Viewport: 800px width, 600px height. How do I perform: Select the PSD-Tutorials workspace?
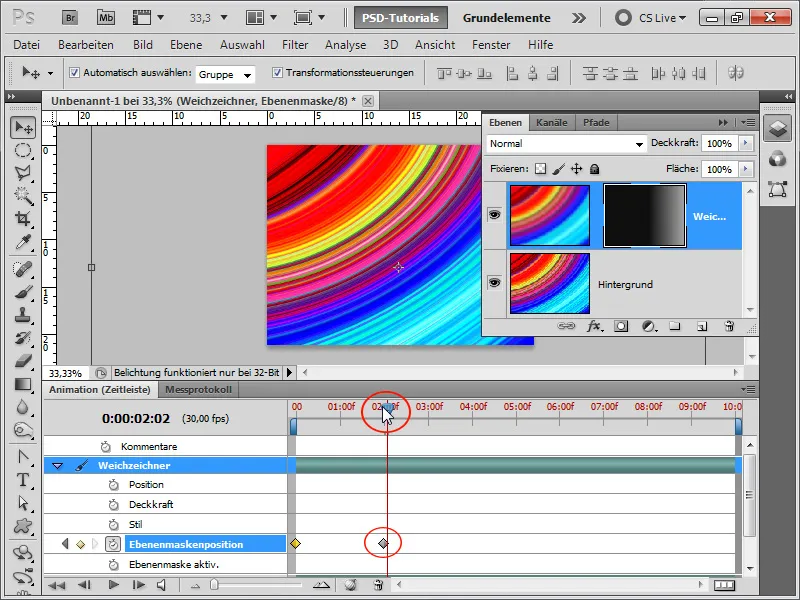401,18
